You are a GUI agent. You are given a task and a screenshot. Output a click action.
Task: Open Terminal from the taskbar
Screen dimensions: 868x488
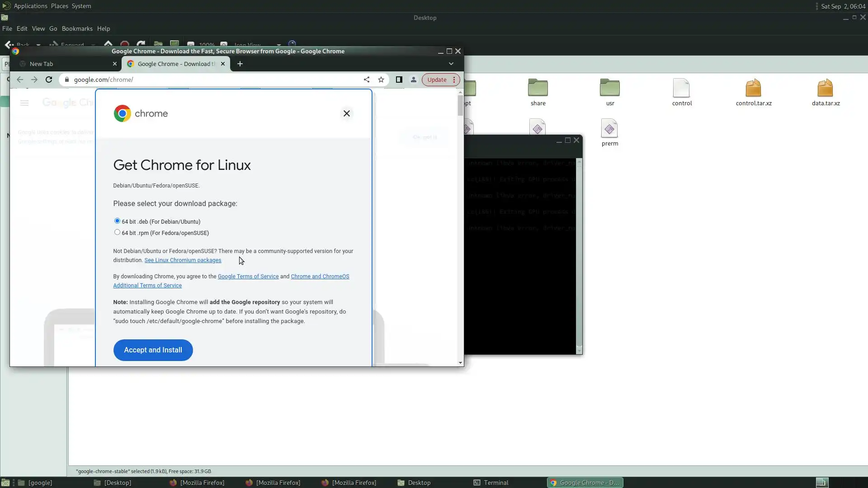[491, 483]
